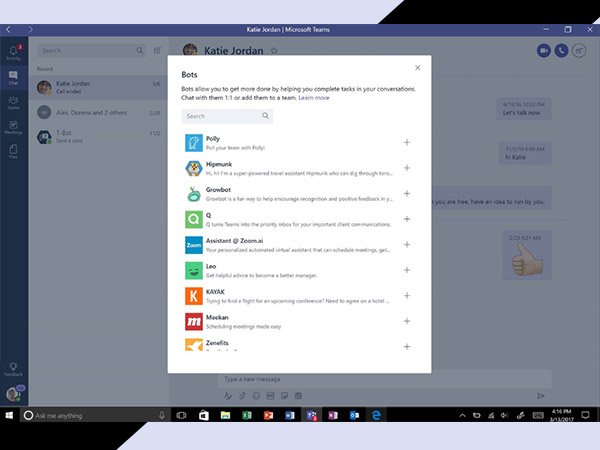
Task: Add the Zenefits bot
Action: 407,347
